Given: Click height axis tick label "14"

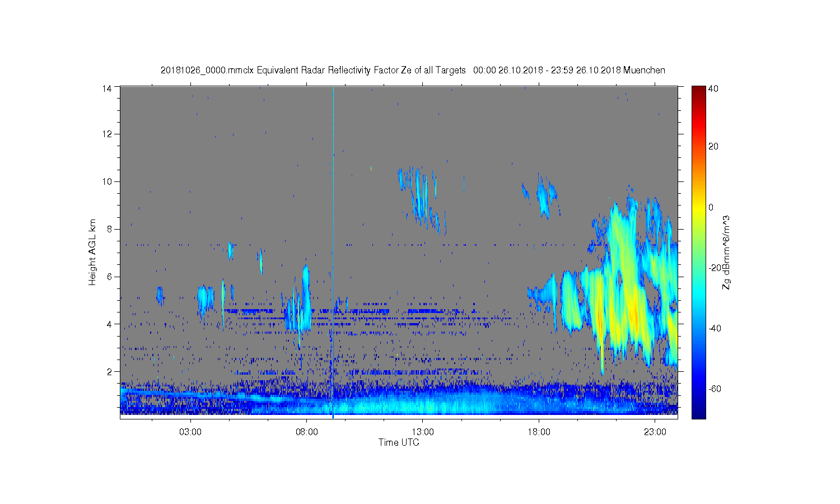Looking at the screenshot, I should [x=107, y=88].
